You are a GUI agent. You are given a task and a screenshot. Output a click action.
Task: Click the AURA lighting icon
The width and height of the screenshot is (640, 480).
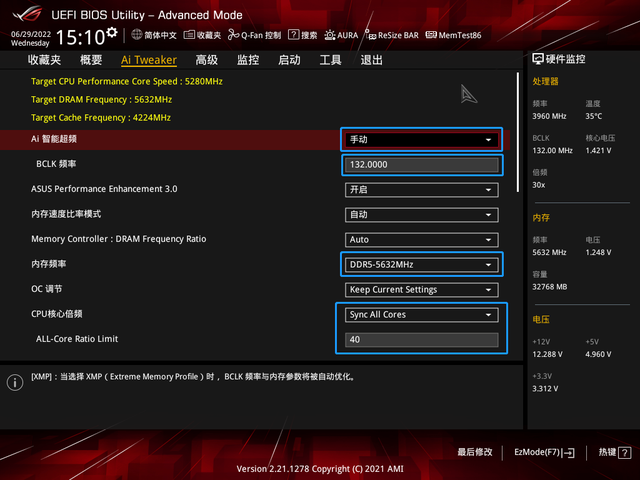coord(330,35)
